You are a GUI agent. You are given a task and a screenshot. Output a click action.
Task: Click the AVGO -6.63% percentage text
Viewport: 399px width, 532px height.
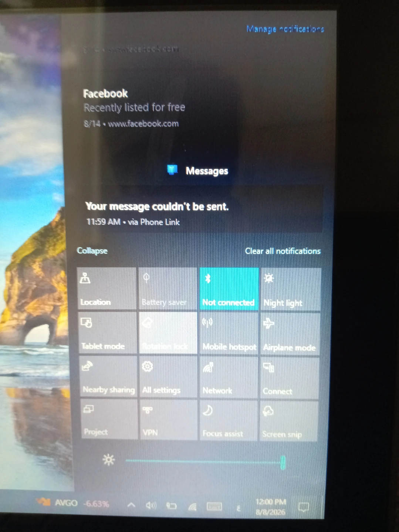[96, 504]
